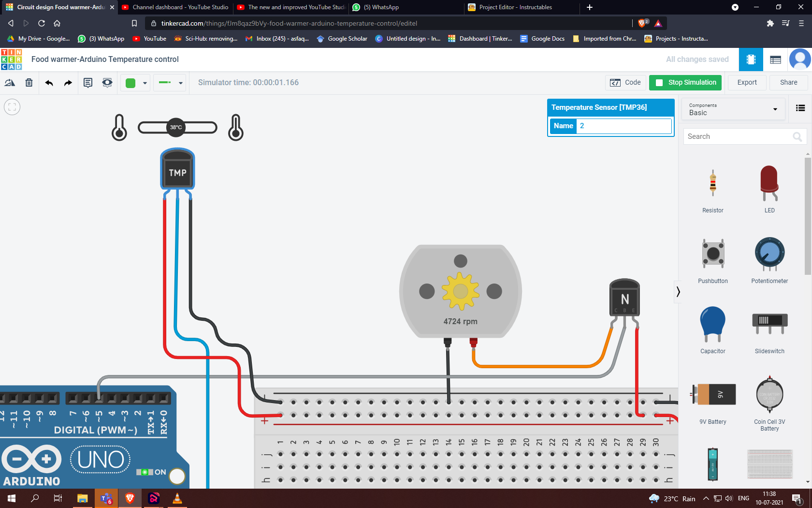This screenshot has width=812, height=508.
Task: Click the temperature sensor Name field
Action: [x=623, y=126]
